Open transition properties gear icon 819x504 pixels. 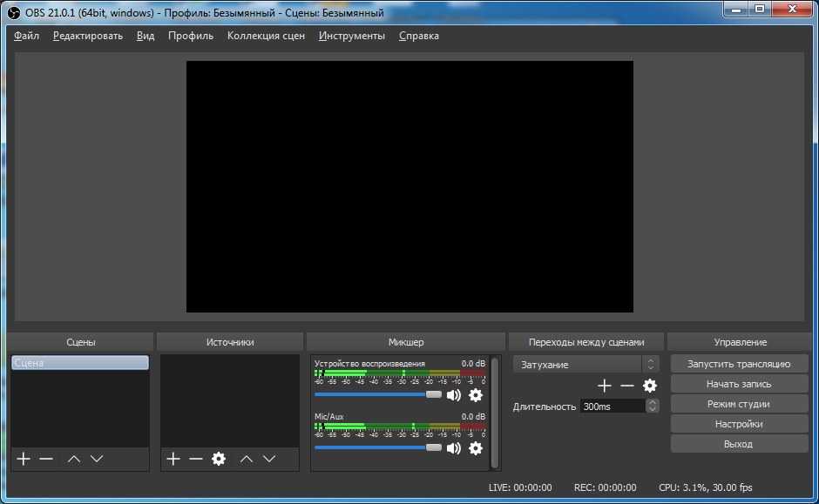[650, 386]
